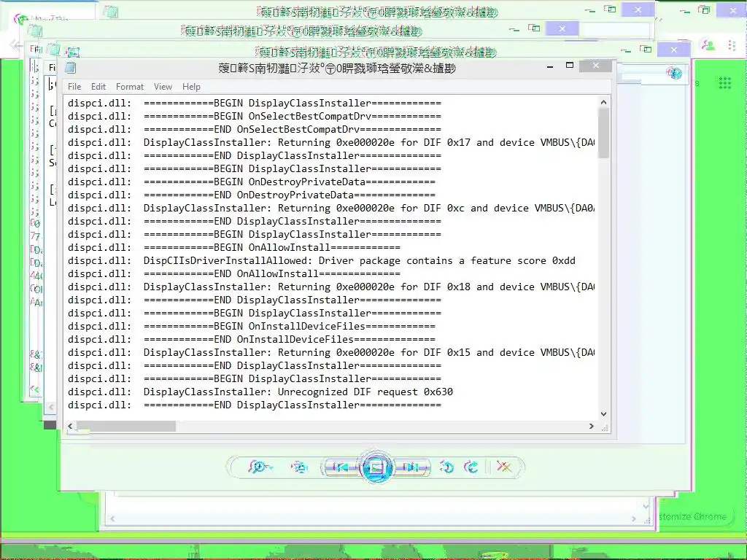Screen dimensions: 747x560
Task: Start the slideshow with center round button
Action: [376, 467]
